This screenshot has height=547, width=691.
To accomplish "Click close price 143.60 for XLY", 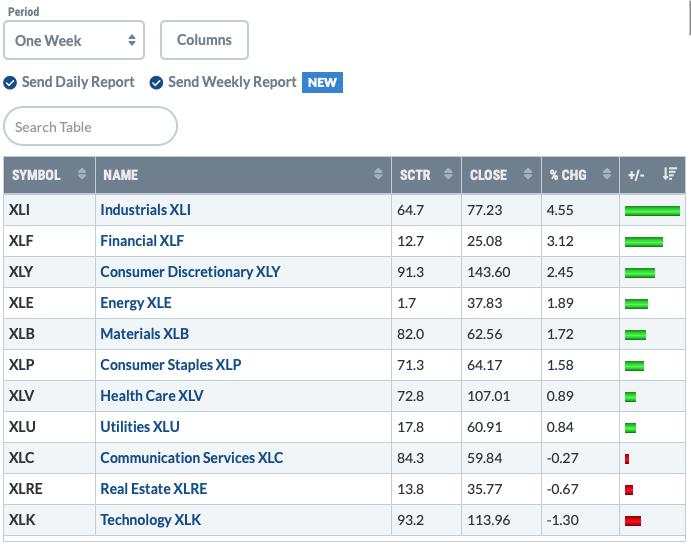I will [x=489, y=272].
